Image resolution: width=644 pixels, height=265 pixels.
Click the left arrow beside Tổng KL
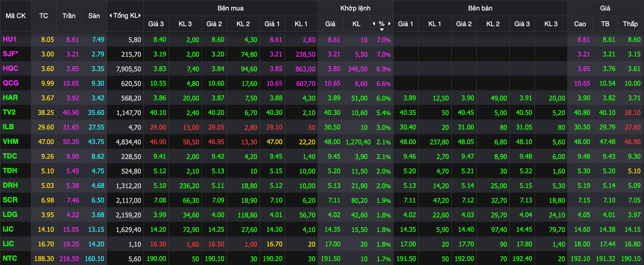click(x=110, y=16)
